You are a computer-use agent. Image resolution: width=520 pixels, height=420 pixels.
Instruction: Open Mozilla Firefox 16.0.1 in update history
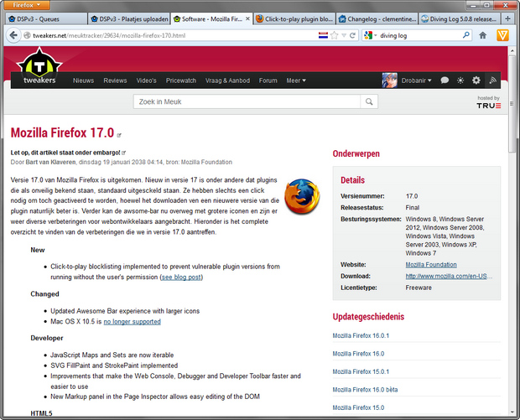click(361, 335)
